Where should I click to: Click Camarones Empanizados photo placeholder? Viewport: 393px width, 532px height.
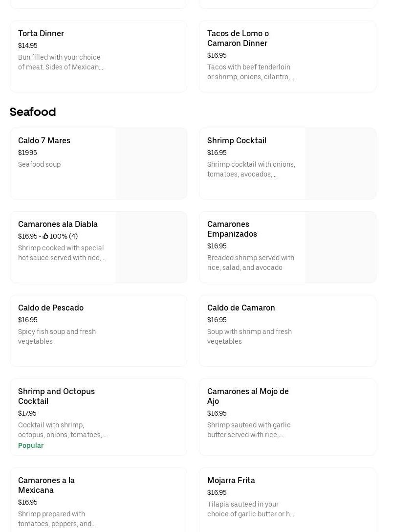[x=341, y=247]
